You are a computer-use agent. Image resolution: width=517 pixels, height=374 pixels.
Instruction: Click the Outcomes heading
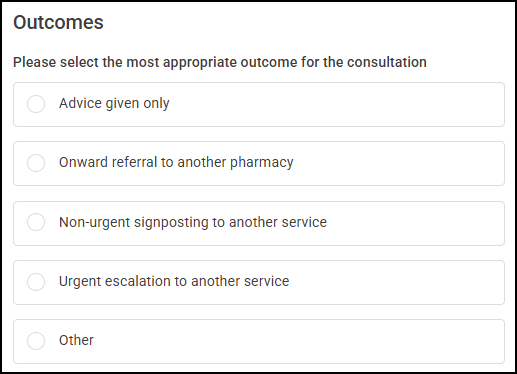coord(58,23)
